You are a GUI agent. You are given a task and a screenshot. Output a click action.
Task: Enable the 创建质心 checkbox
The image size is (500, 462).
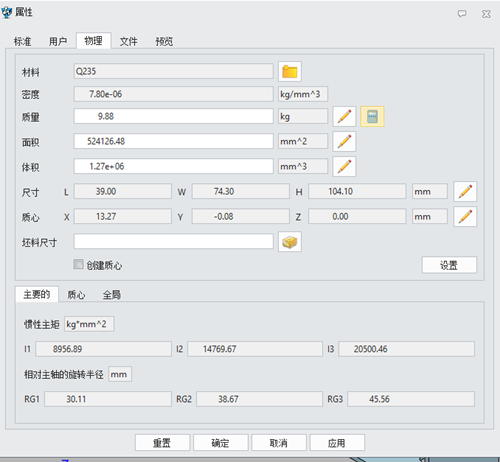78,264
